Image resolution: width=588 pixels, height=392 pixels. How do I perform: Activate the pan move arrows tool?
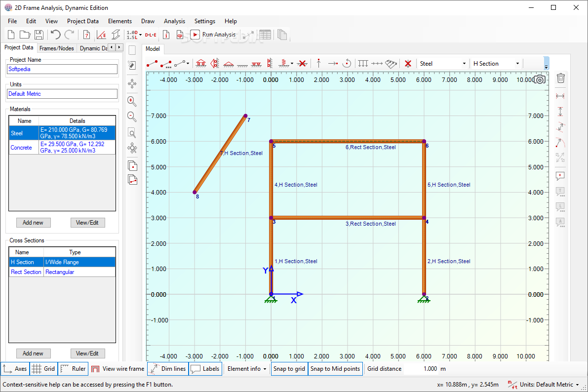132,83
